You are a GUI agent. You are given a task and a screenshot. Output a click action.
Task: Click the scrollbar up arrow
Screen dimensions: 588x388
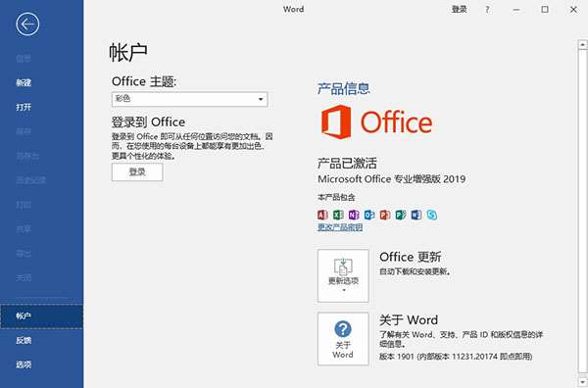tap(582, 45)
